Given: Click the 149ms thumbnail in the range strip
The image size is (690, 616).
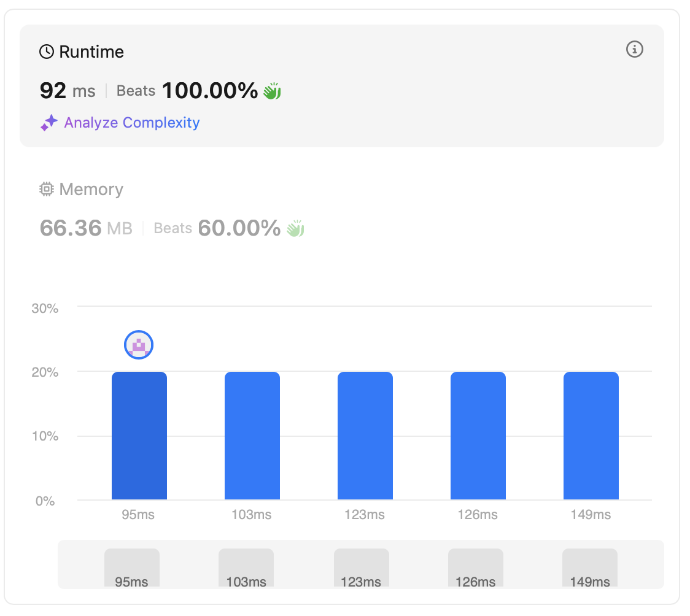Looking at the screenshot, I should point(590,568).
